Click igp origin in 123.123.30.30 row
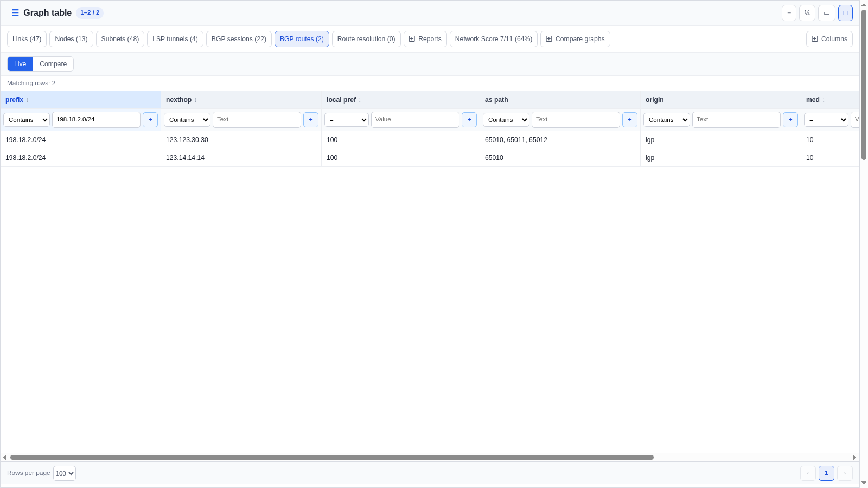The height and width of the screenshot is (488, 868). coord(720,140)
